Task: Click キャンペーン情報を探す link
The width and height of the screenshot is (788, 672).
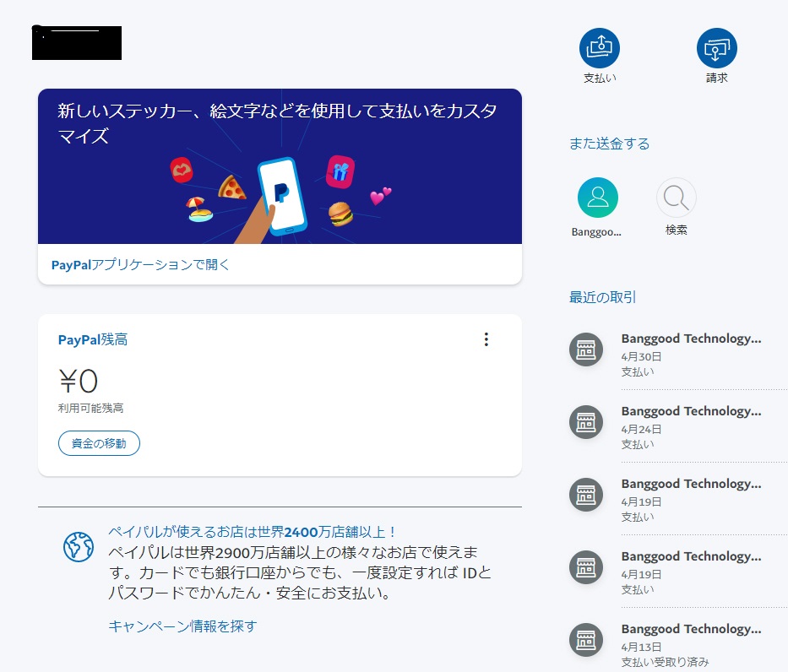Action: click(x=182, y=626)
